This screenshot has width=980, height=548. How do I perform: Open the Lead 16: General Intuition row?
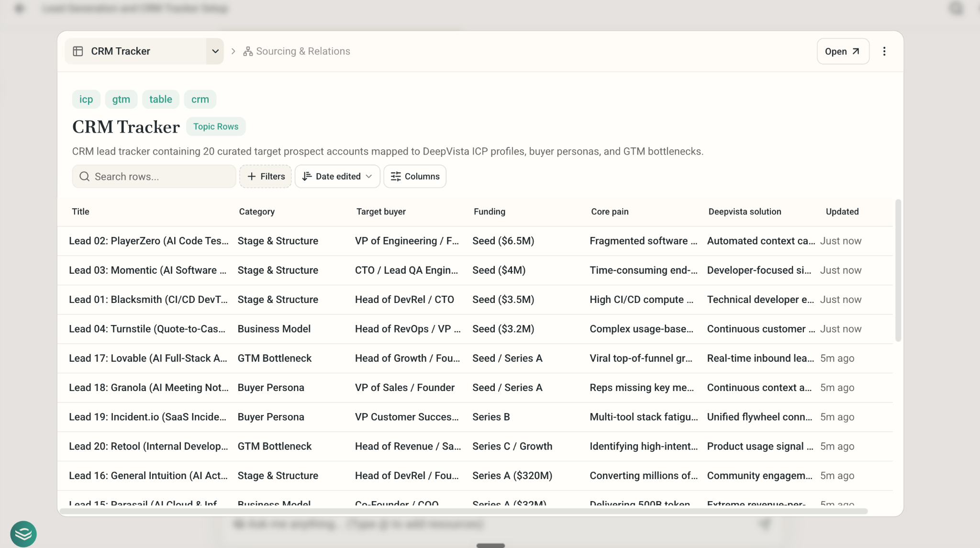[x=475, y=476]
